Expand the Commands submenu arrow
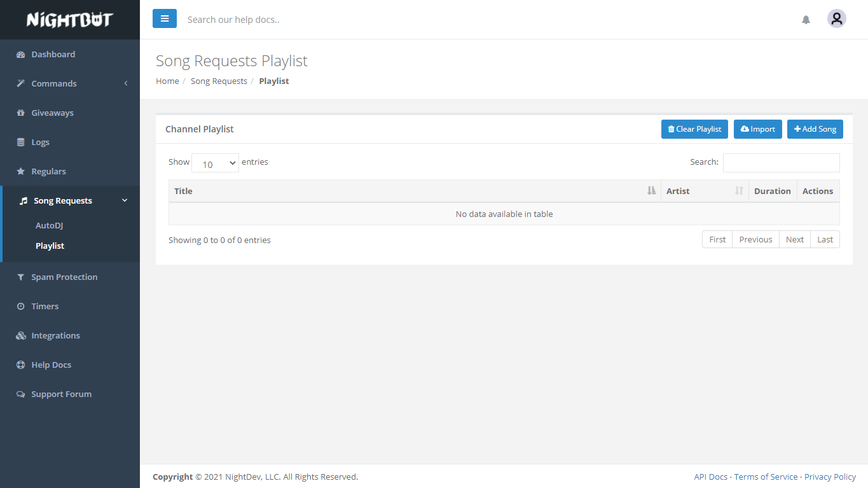The height and width of the screenshot is (488, 868). (x=126, y=83)
